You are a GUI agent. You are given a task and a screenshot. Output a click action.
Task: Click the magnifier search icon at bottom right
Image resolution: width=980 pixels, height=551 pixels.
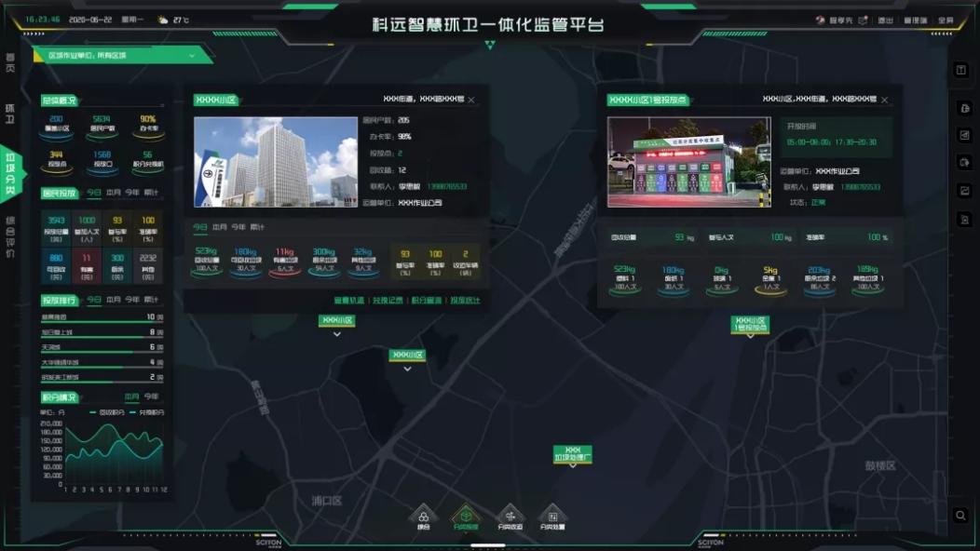tap(961, 515)
